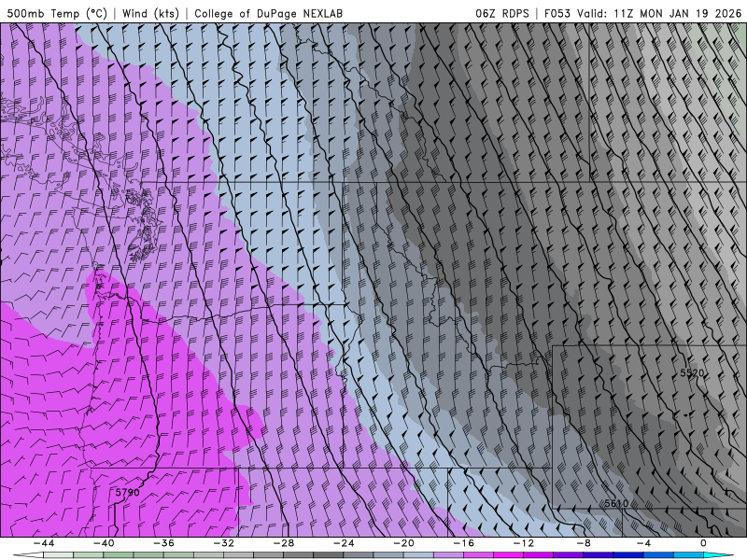Click the -16 colorbar scale label
Image resolution: width=747 pixels, height=560 pixels.
(463, 543)
